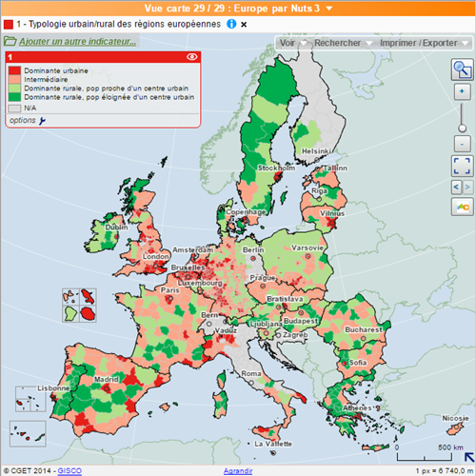
Task: Go to previous map view arrow
Action: 457,187
